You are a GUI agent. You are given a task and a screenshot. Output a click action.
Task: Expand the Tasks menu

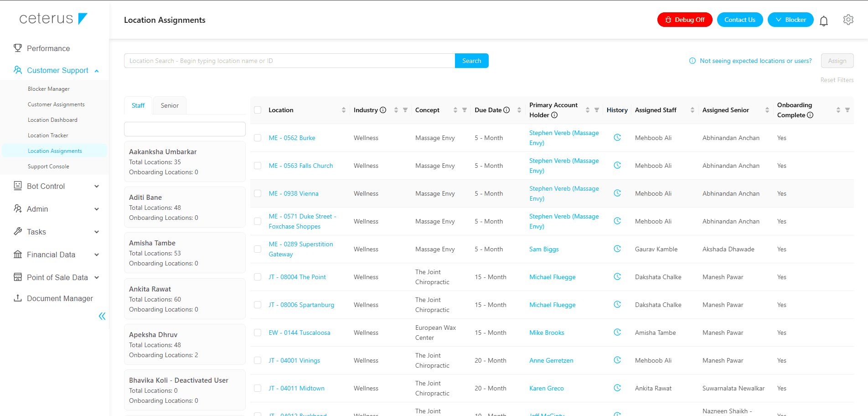55,232
